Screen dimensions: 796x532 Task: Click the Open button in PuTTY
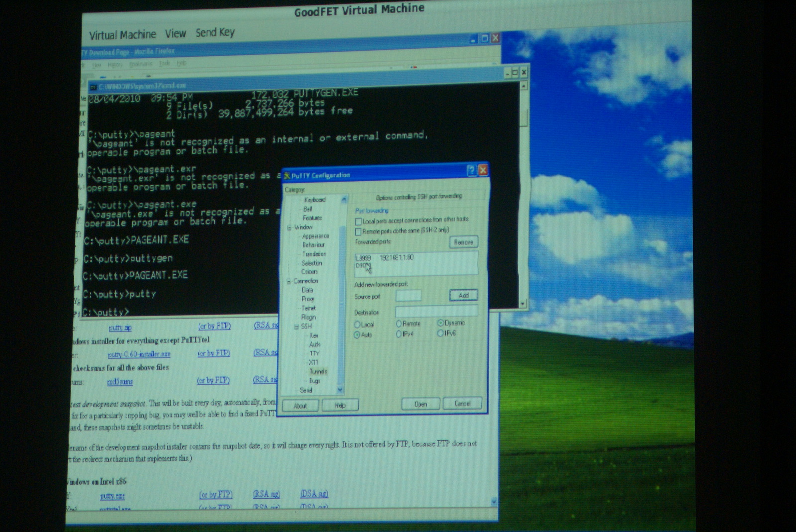(x=420, y=404)
